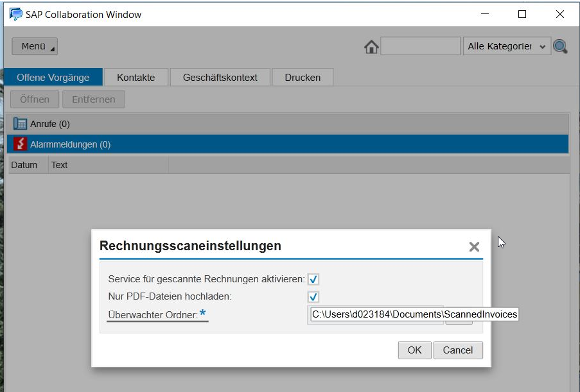
Task: Click the magnifier search icon
Action: click(560, 47)
